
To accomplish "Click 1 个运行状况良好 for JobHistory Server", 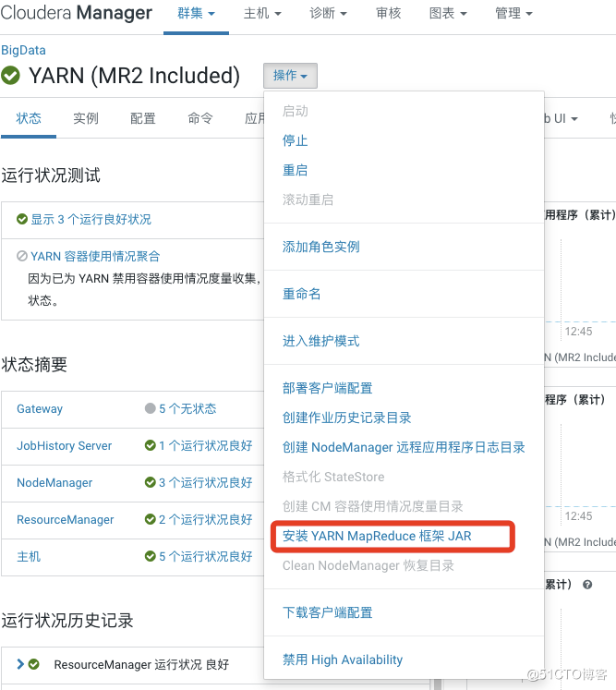I will (205, 446).
